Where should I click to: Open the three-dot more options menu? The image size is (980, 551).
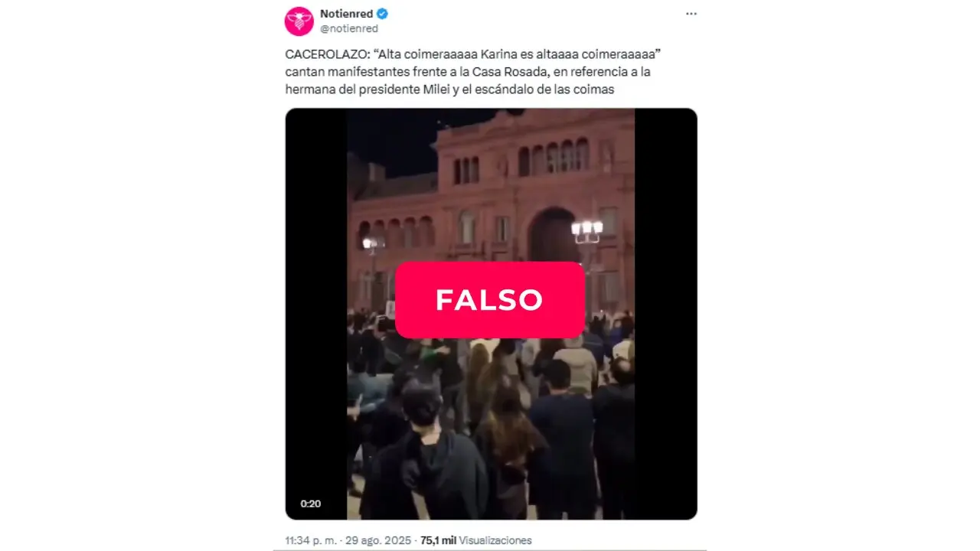(691, 14)
